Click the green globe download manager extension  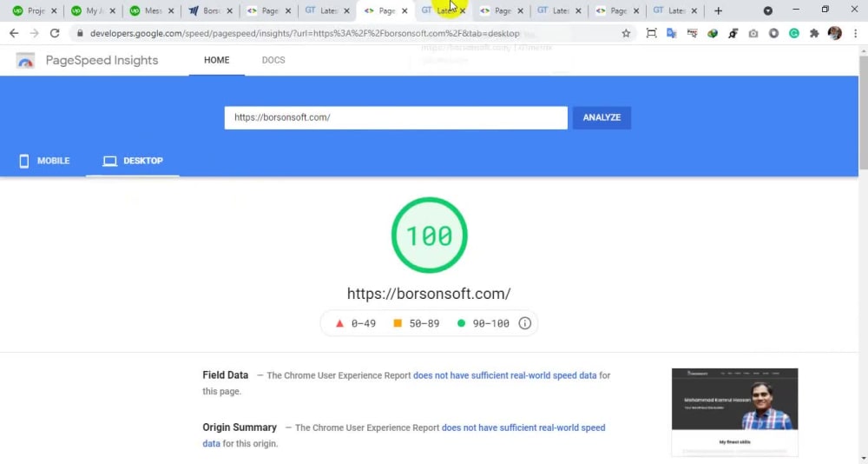click(713, 33)
